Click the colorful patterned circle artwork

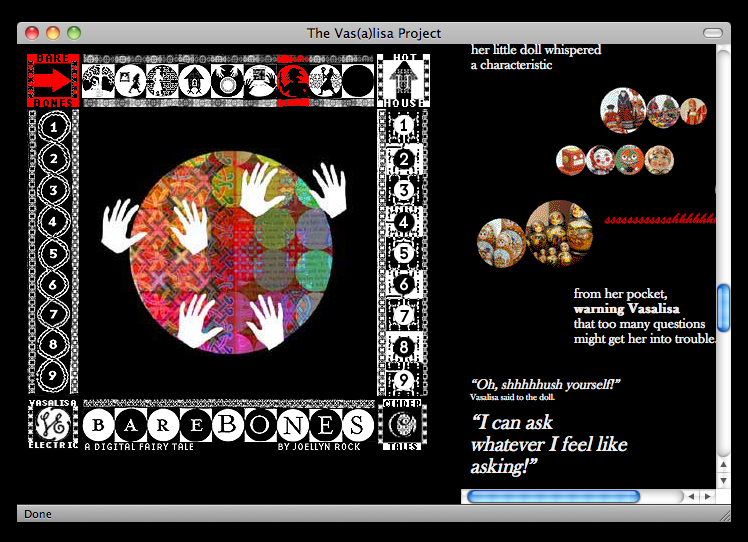pyautogui.click(x=230, y=250)
